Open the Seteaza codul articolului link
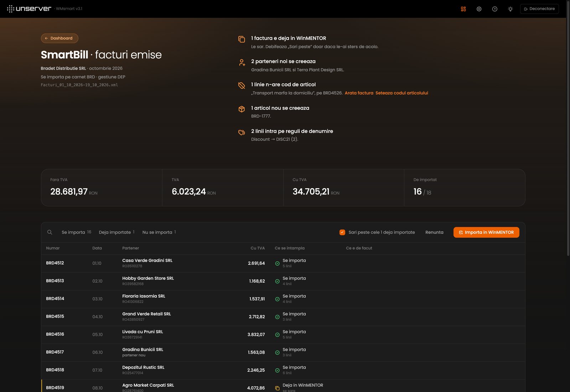570x392 pixels. coord(401,93)
